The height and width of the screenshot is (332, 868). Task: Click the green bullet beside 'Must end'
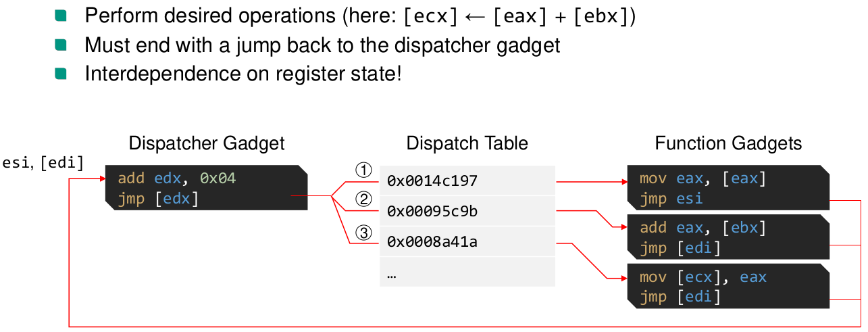pyautogui.click(x=61, y=45)
